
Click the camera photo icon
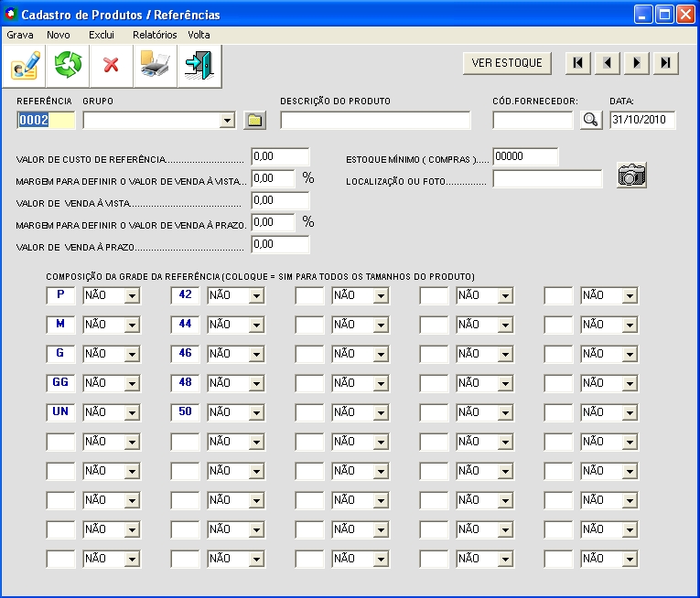click(631, 175)
